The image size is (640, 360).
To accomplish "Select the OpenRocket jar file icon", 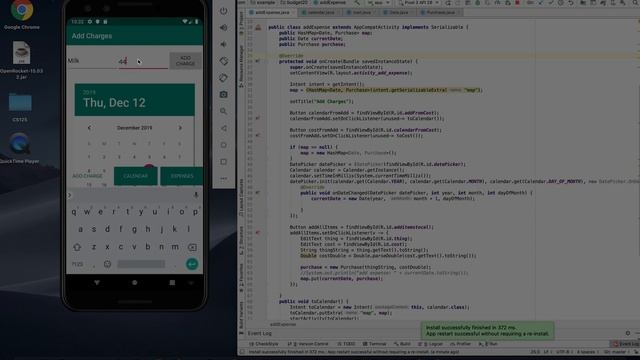I will 21,53.
